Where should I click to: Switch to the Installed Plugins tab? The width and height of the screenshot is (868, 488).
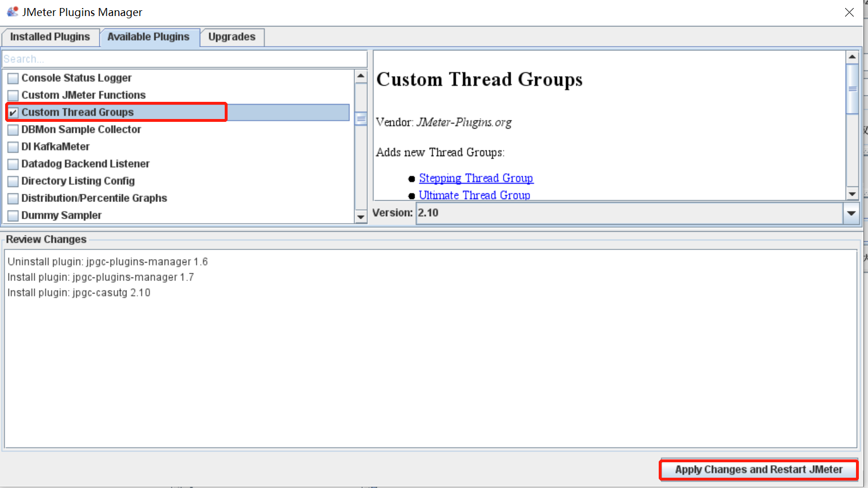pyautogui.click(x=50, y=37)
